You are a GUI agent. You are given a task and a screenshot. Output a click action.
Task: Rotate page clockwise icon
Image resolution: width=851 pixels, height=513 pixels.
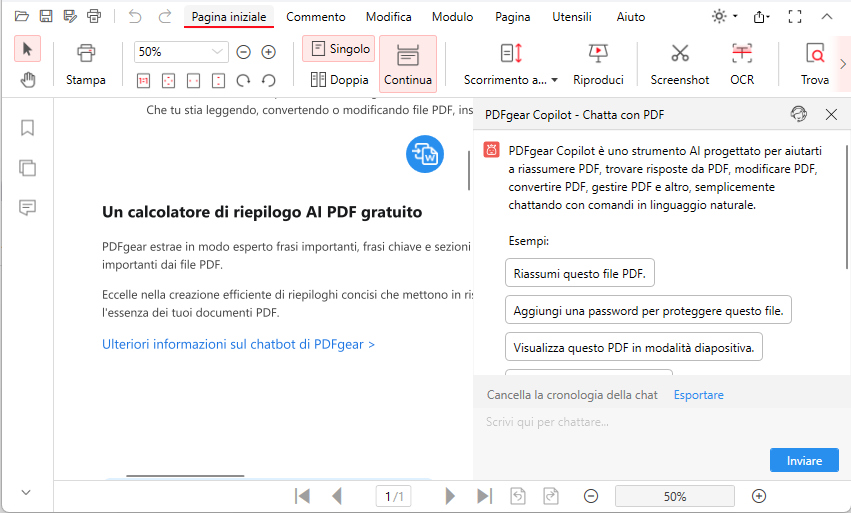coord(243,81)
